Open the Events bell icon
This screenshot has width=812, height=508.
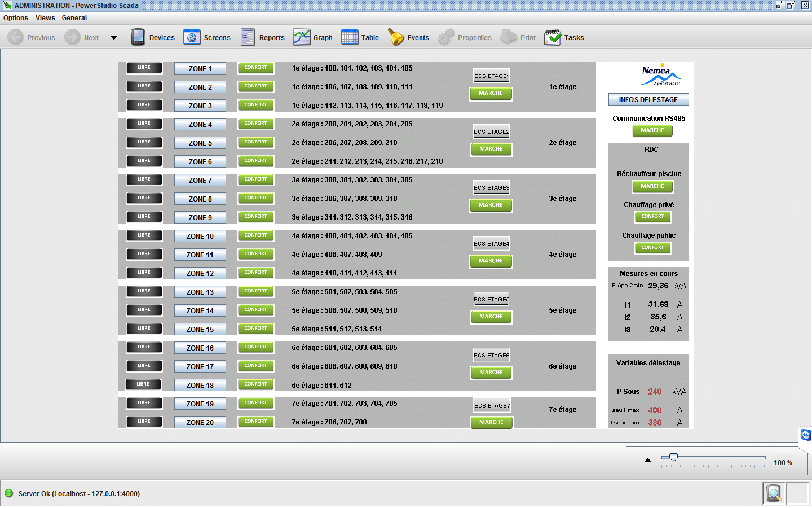point(396,37)
